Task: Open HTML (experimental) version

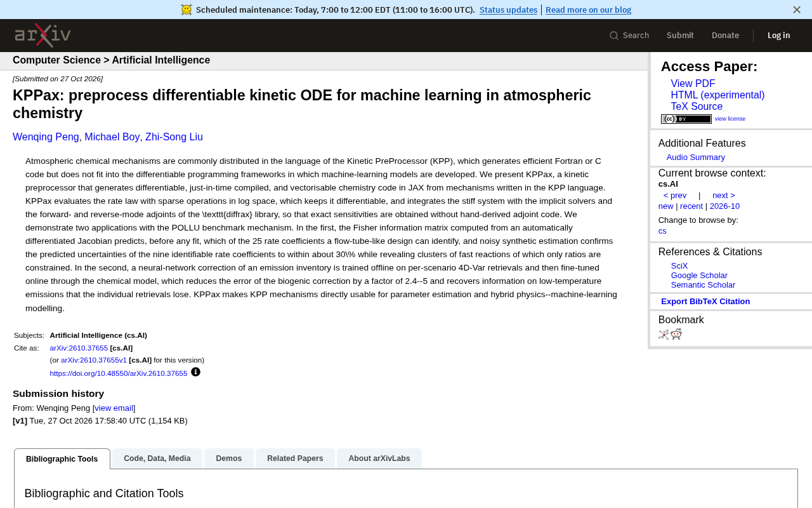Action: tap(717, 95)
